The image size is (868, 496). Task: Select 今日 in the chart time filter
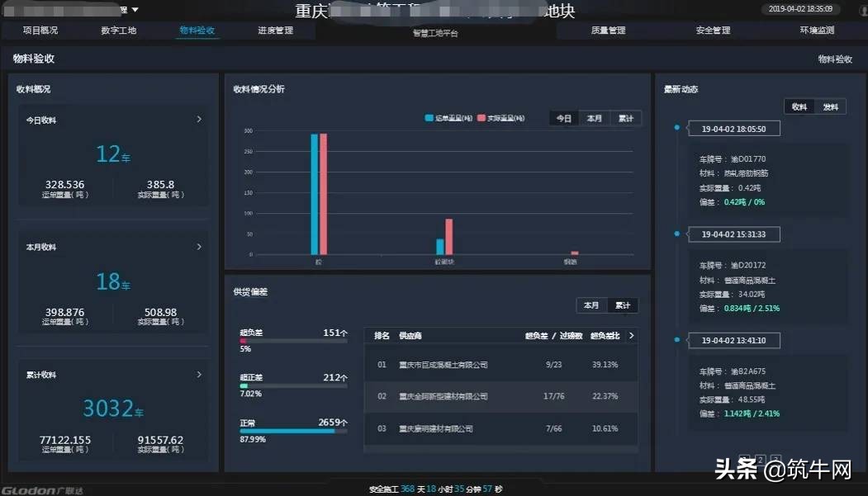tap(563, 118)
